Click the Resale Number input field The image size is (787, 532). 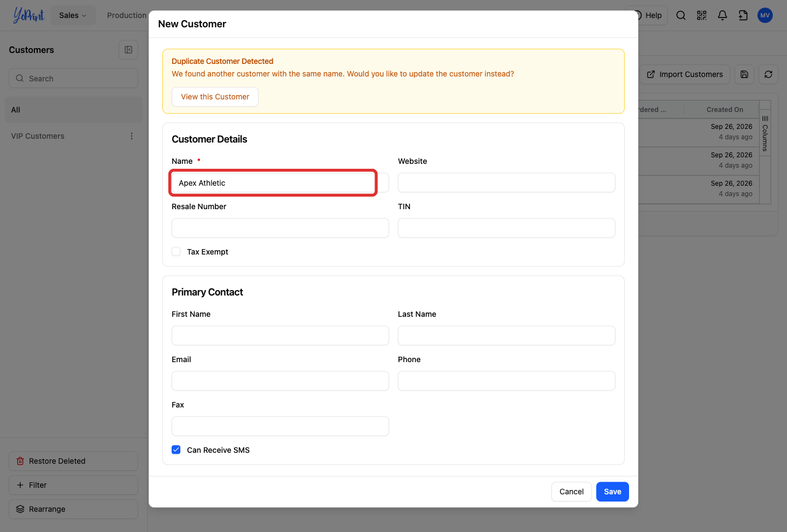(x=280, y=228)
